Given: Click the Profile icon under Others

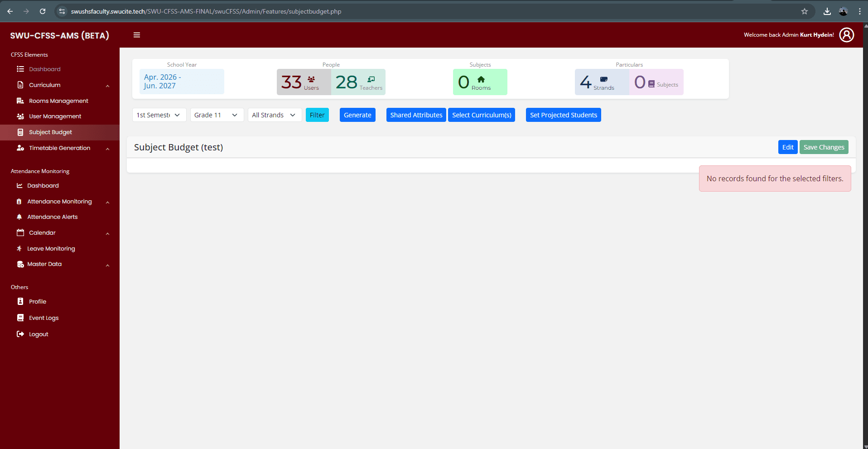Looking at the screenshot, I should (x=20, y=301).
